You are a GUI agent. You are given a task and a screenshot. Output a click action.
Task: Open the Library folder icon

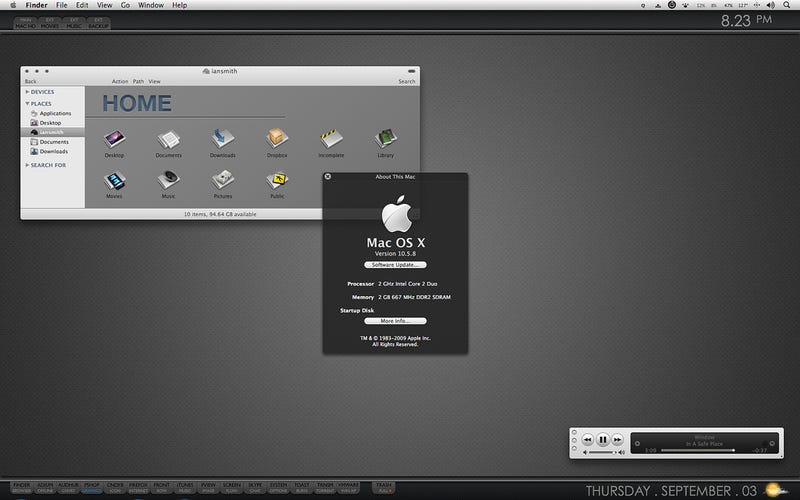(x=386, y=139)
